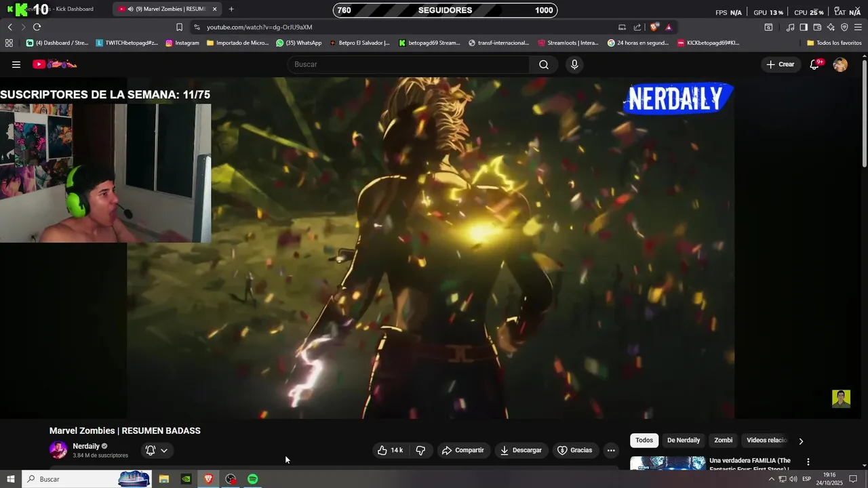Open YouTube notifications bell

pos(815,64)
